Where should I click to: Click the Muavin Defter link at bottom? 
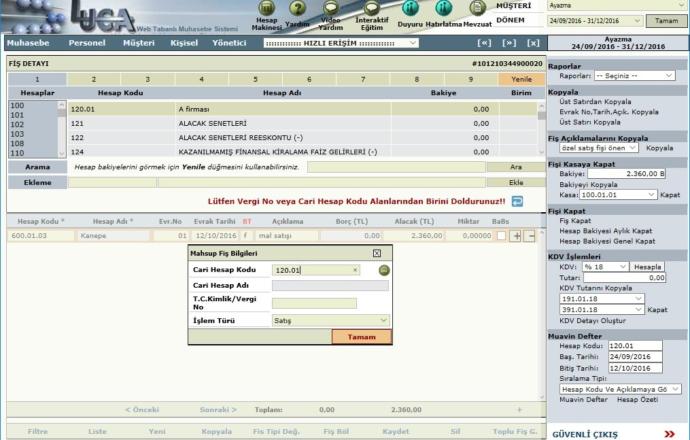tap(584, 400)
